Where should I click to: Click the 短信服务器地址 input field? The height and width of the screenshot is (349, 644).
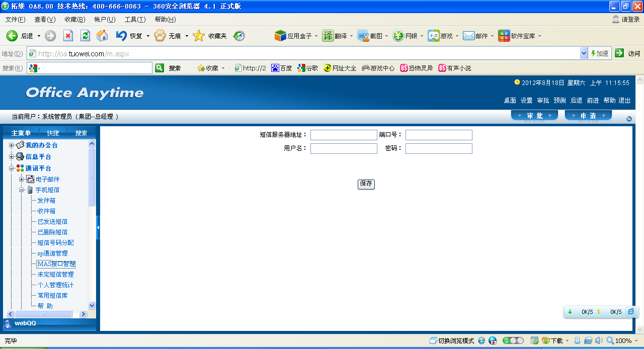tap(343, 135)
